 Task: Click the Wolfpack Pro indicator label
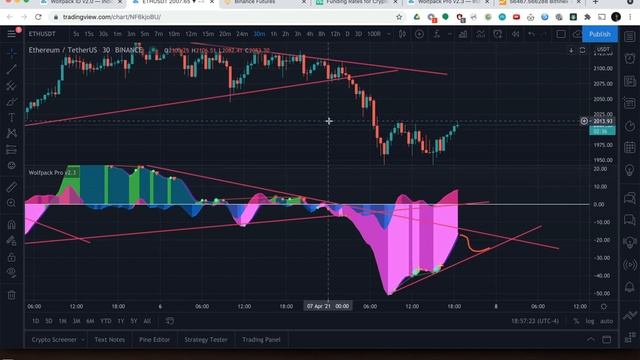click(52, 173)
